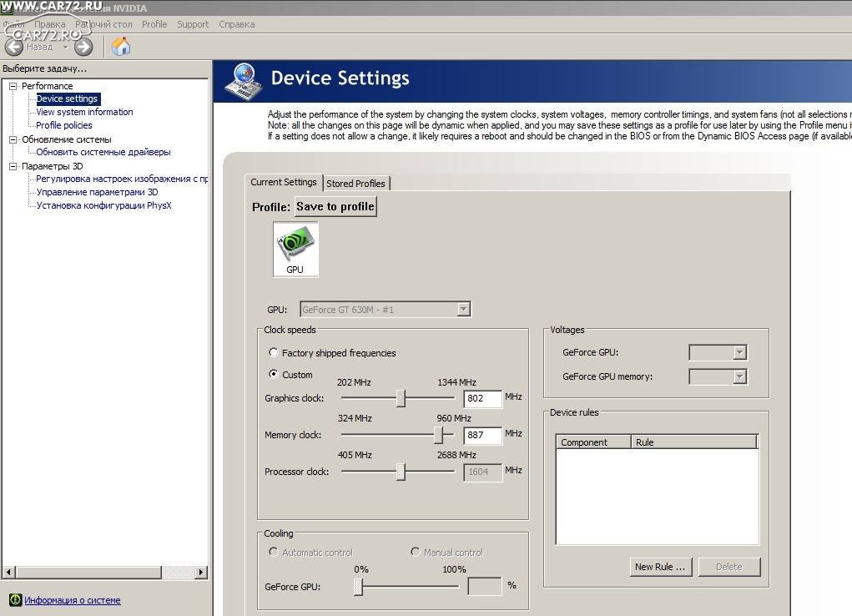Viewport: 852px width, 616px height.
Task: Select the GPU card icon
Action: tap(295, 250)
